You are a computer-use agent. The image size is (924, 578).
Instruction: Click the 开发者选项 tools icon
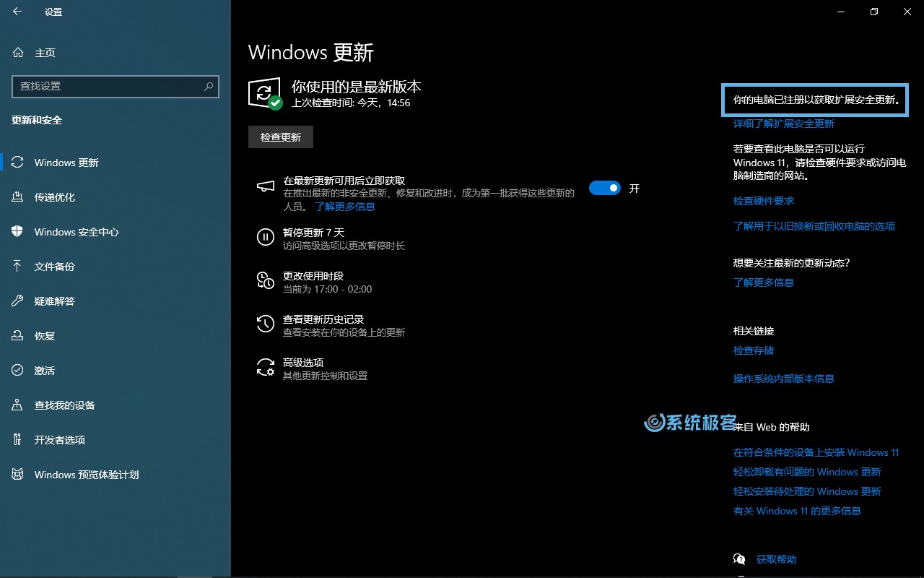pyautogui.click(x=18, y=440)
